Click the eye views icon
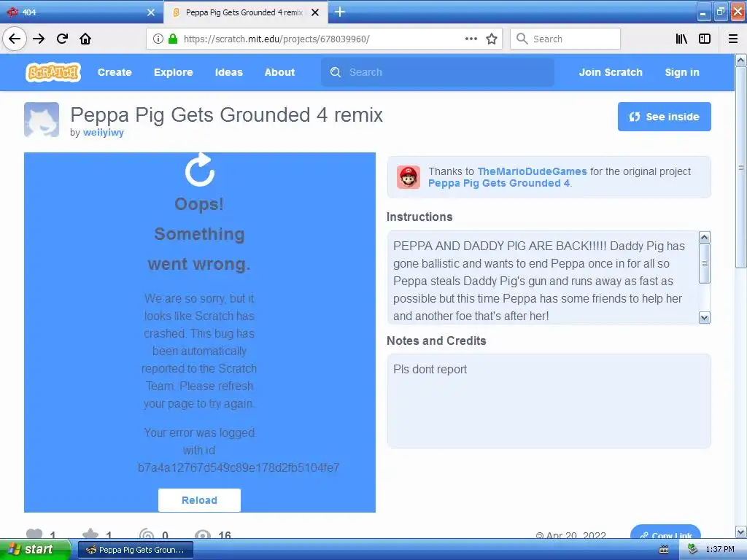 coord(203,534)
